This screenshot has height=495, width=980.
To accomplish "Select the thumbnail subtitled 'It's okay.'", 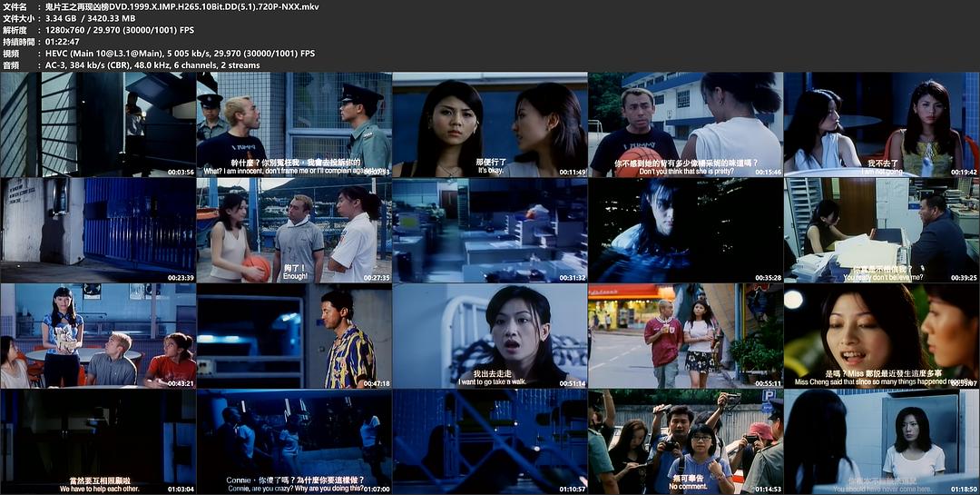I will click(x=490, y=124).
